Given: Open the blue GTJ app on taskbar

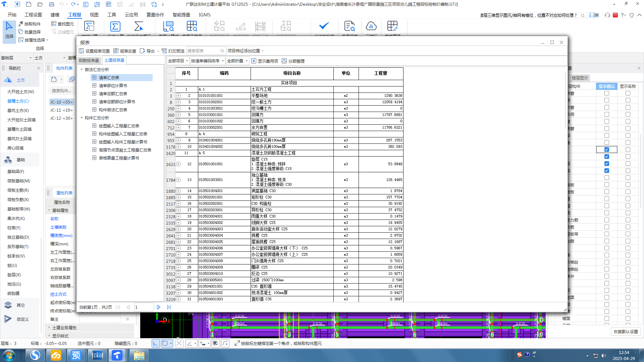Looking at the screenshot, I should click(x=117, y=355).
